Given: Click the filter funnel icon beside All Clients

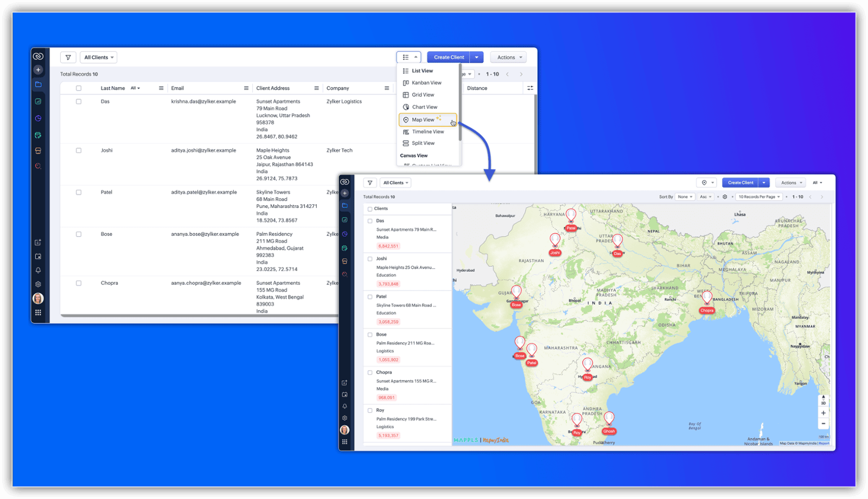Looking at the screenshot, I should (68, 58).
